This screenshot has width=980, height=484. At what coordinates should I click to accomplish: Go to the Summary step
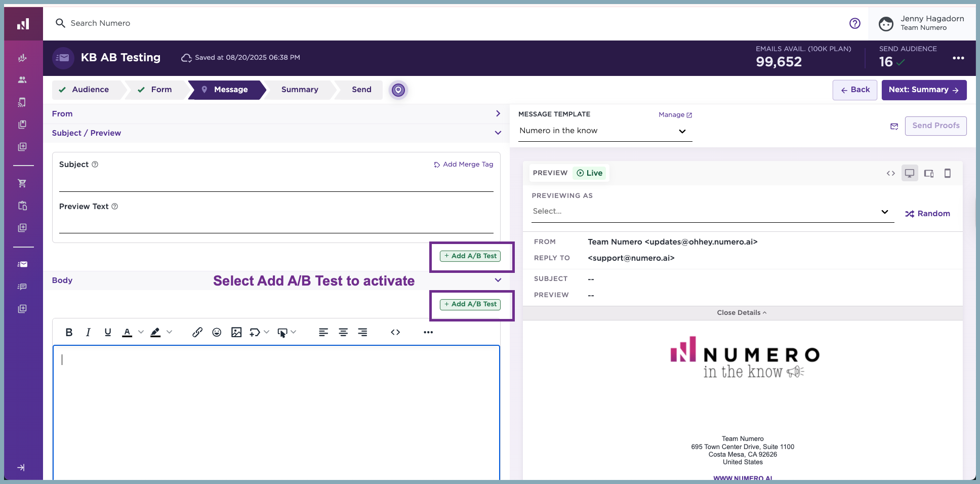click(299, 90)
